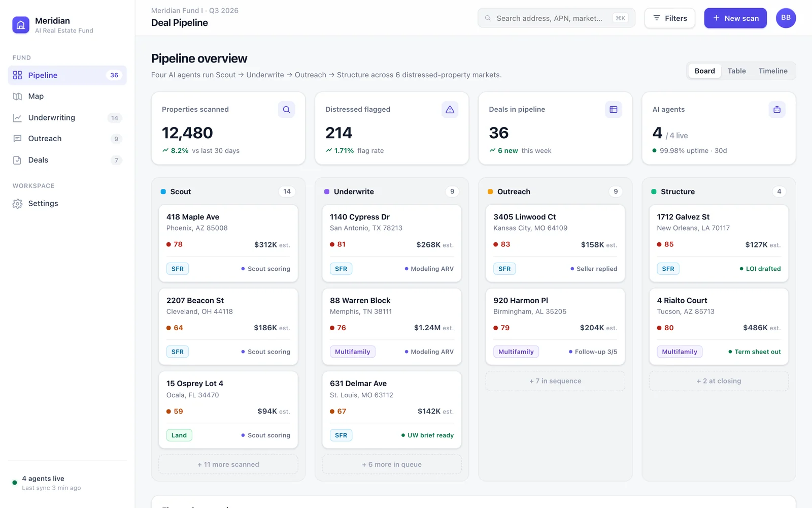Open the 1712 Galvez St deal
812x508 pixels.
click(x=719, y=243)
